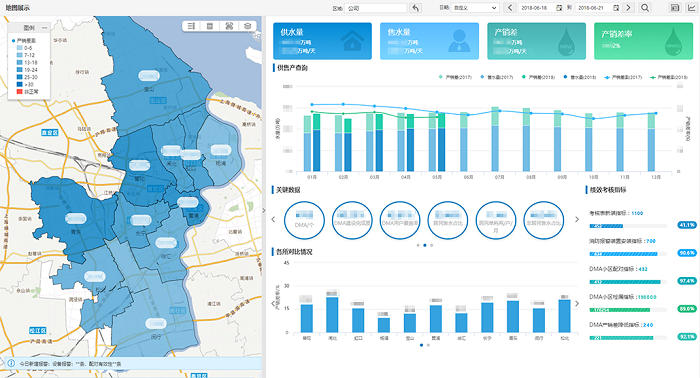Select the 供水量 summary card

pos(322,41)
